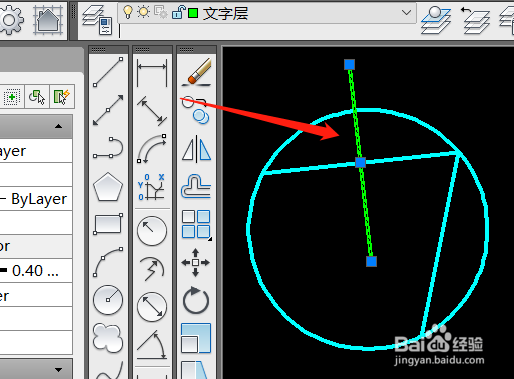
Task: Select the Construction Line tool
Action: click(108, 110)
